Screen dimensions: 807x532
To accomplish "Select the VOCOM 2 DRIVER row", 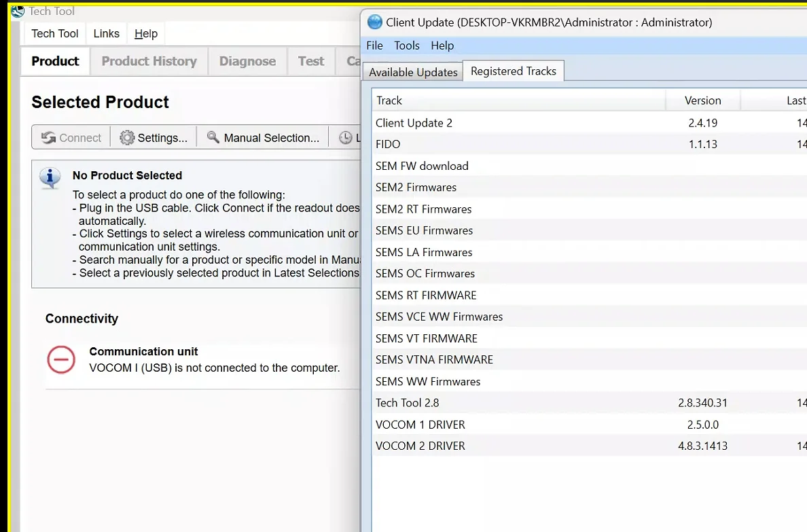I will click(x=590, y=446).
